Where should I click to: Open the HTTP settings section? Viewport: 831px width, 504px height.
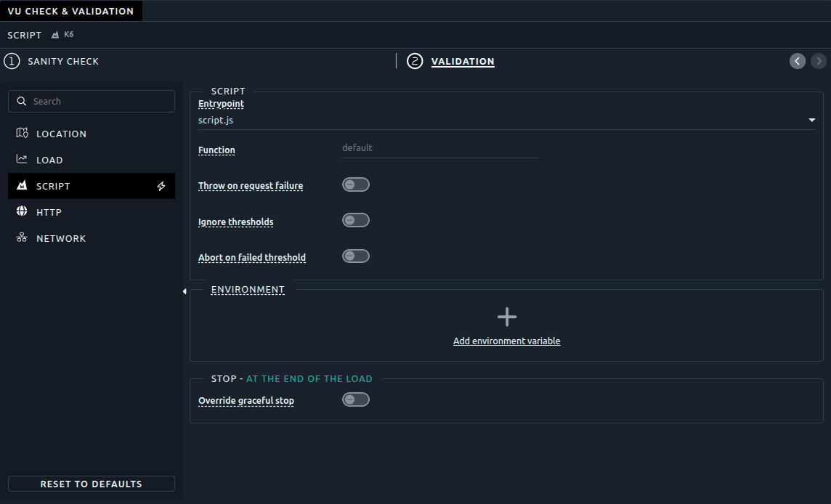(91, 212)
